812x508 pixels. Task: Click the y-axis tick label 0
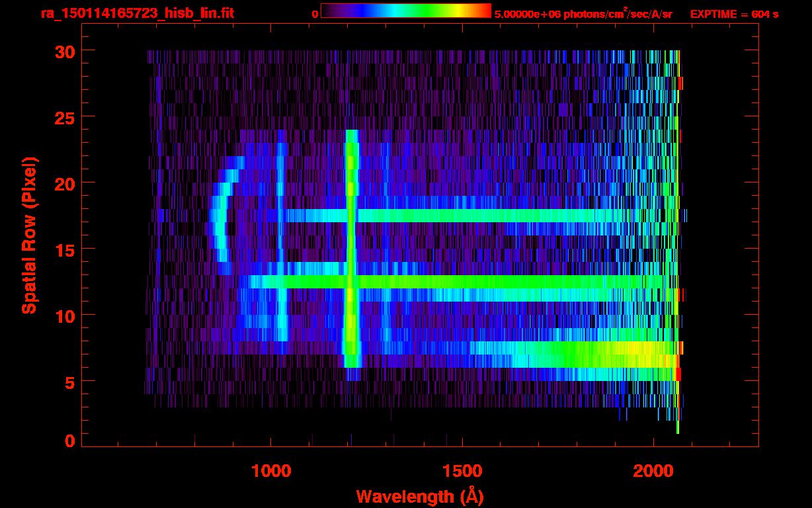point(69,441)
